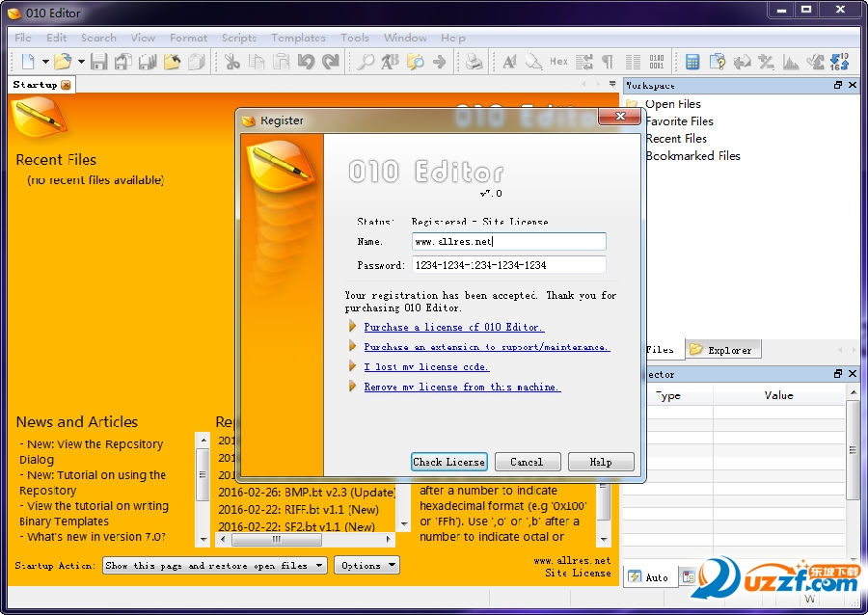Open the Options dropdown on Startup page
This screenshot has height=615, width=868.
point(366,565)
